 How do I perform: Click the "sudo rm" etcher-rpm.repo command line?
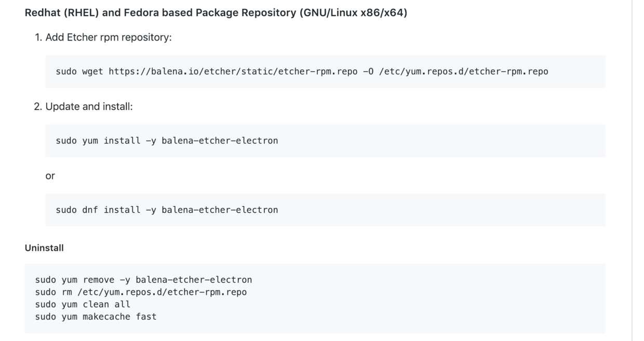click(x=141, y=292)
